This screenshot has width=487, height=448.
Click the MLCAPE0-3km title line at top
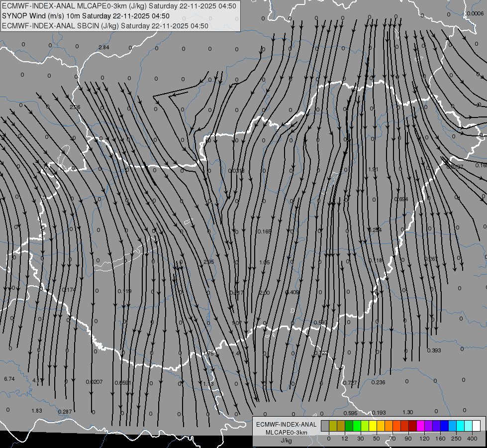pos(119,6)
